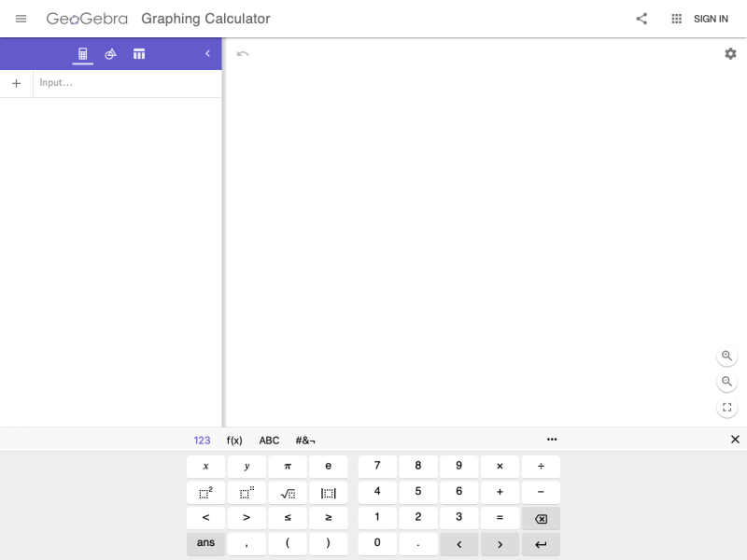This screenshot has height=560, width=747.
Task: Switch to the ABC keyboard tab
Action: 269,440
